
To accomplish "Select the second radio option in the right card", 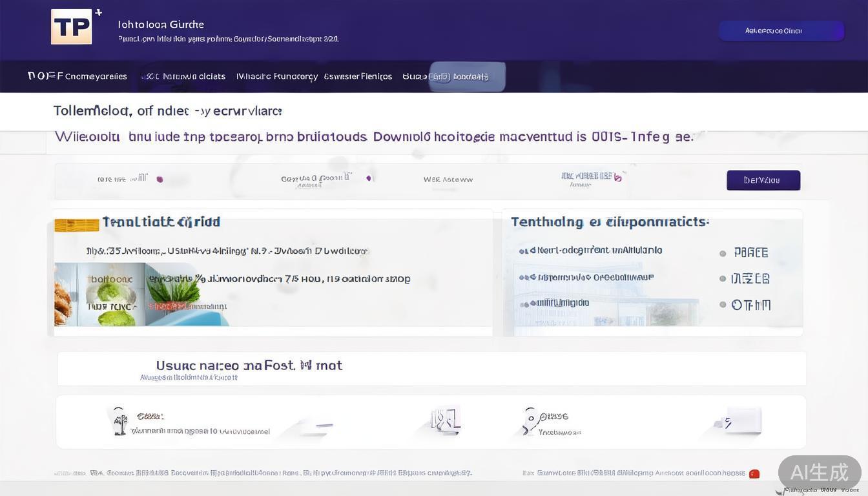I will click(723, 279).
